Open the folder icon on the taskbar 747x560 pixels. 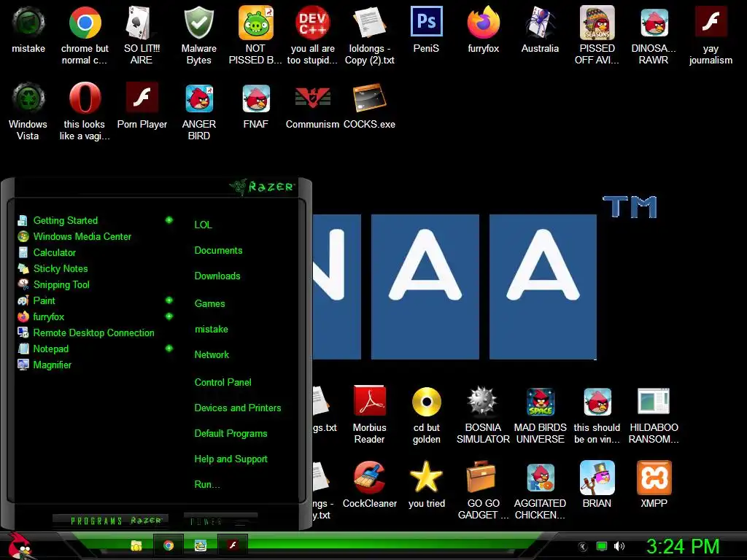tap(136, 545)
